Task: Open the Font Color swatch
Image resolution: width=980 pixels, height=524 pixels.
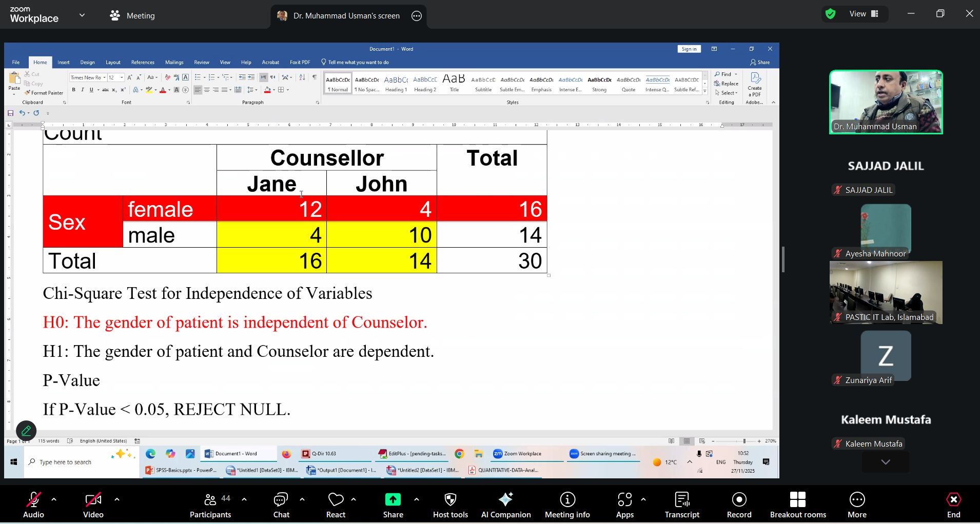Action: (x=162, y=90)
